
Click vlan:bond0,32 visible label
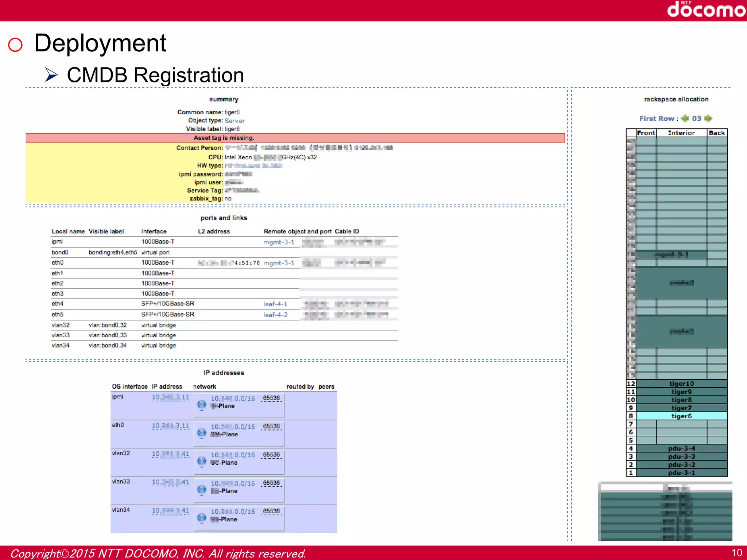(108, 325)
